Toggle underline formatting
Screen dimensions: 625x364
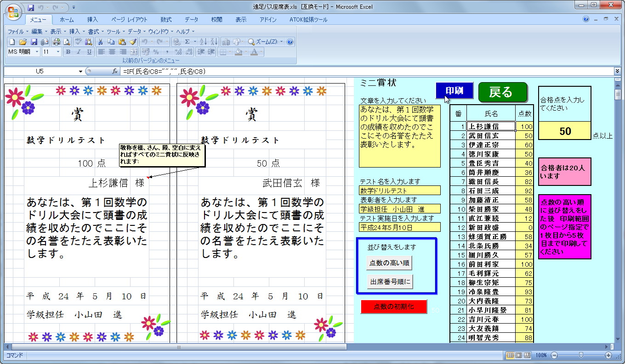tap(89, 52)
